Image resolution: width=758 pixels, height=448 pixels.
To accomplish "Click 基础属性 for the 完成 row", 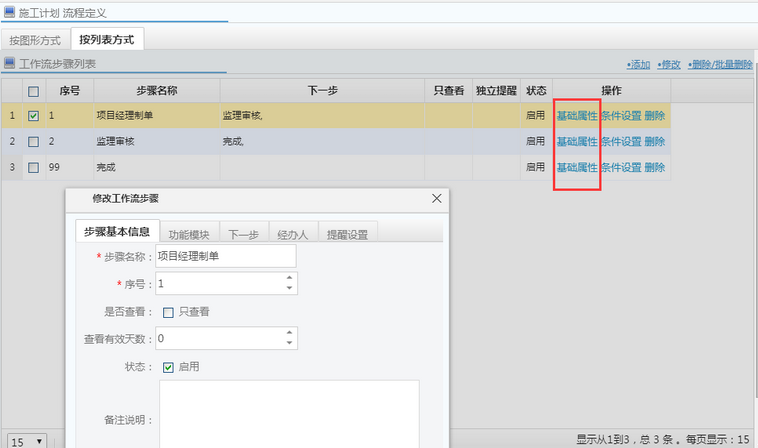I will point(576,167).
